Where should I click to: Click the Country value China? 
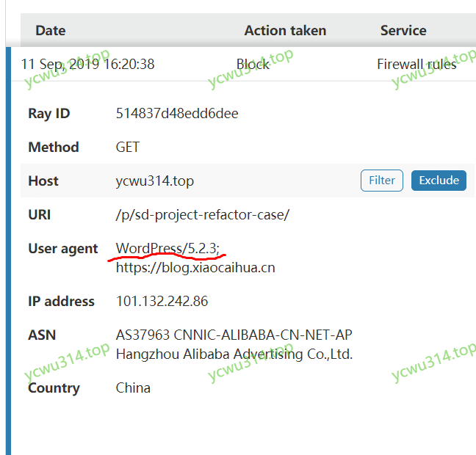tap(133, 388)
